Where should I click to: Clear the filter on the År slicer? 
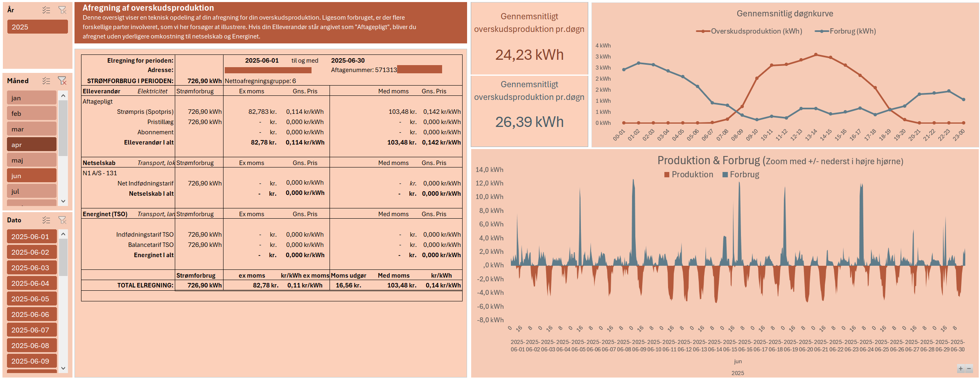point(62,10)
